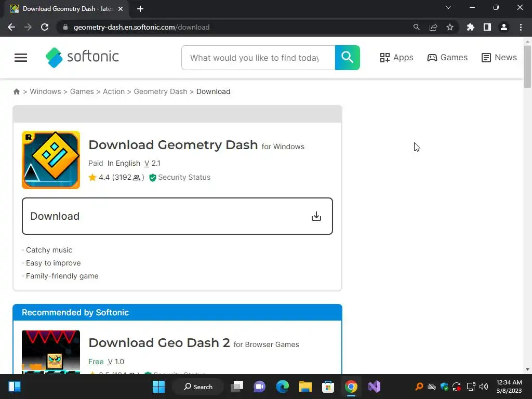This screenshot has width=532, height=399.
Task: Go to Action in the breadcrumb
Action: (x=114, y=91)
